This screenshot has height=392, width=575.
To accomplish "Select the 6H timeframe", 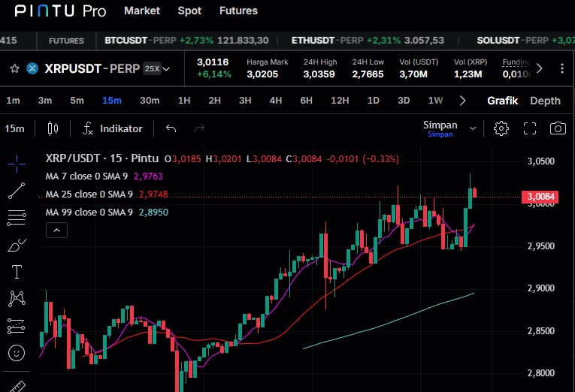I will click(306, 101).
